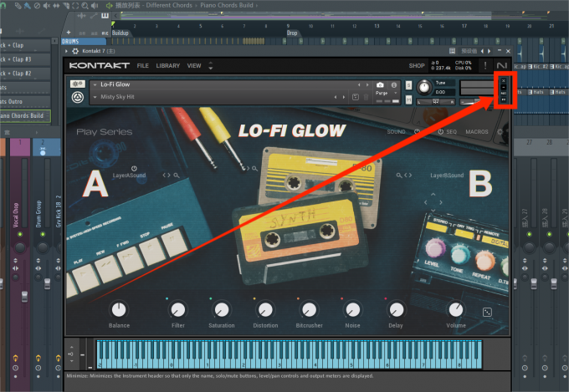
Task: Select previous snapshot arrow beside Misty Sky Hit
Action: pyautogui.click(x=336, y=97)
